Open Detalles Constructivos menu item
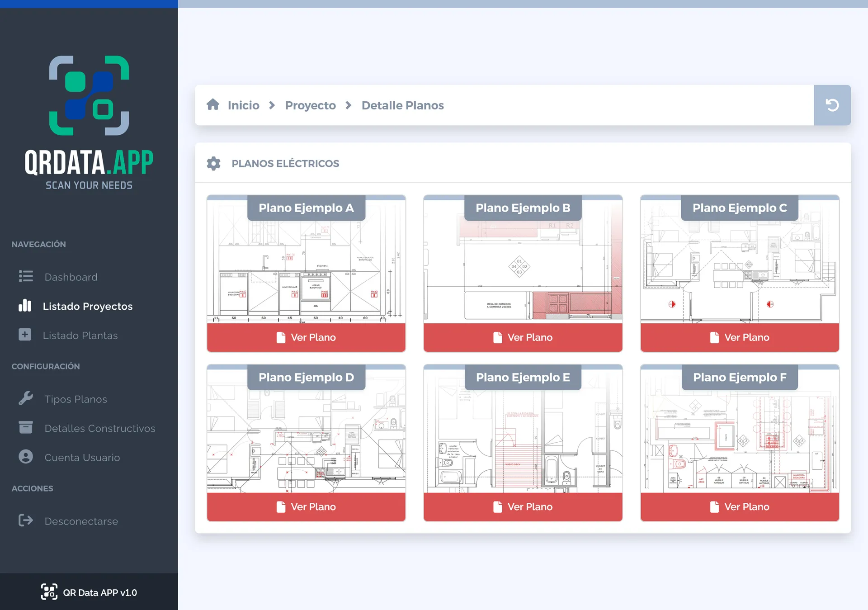 99,428
